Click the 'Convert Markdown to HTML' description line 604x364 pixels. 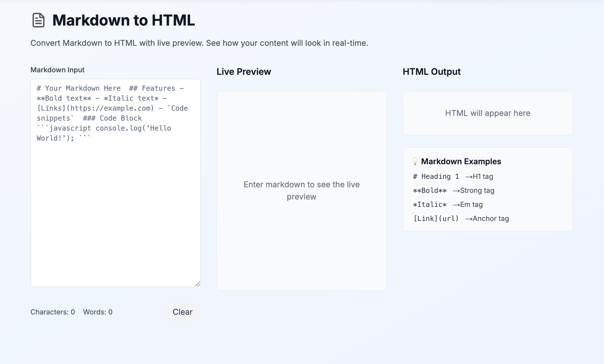pos(199,43)
